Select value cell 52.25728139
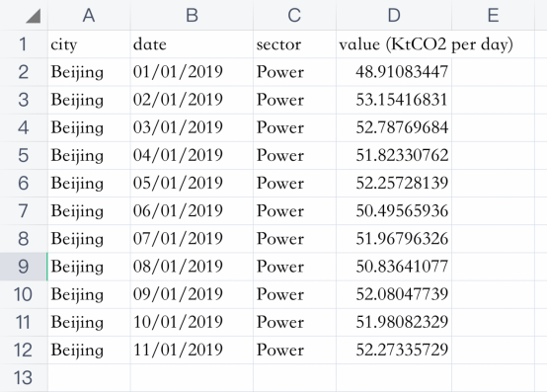 394,184
